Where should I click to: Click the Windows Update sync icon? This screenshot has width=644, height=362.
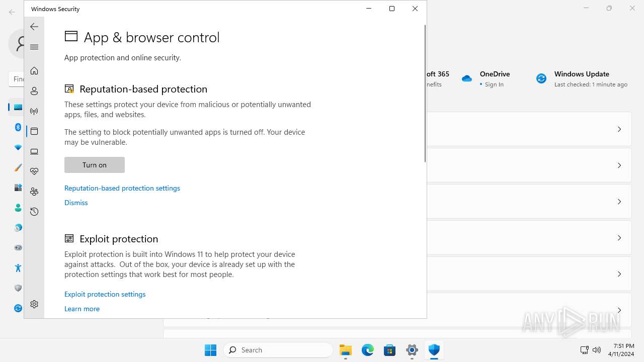(x=541, y=78)
